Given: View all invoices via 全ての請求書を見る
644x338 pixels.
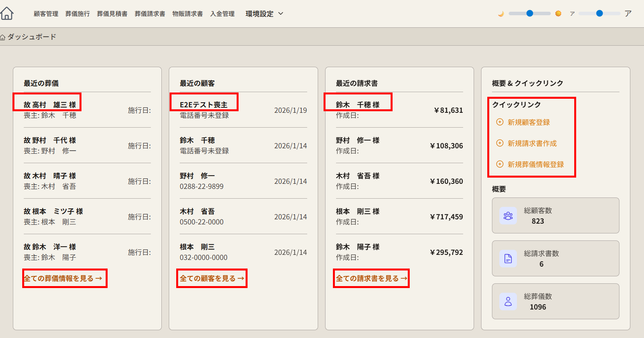Looking at the screenshot, I should (x=371, y=278).
